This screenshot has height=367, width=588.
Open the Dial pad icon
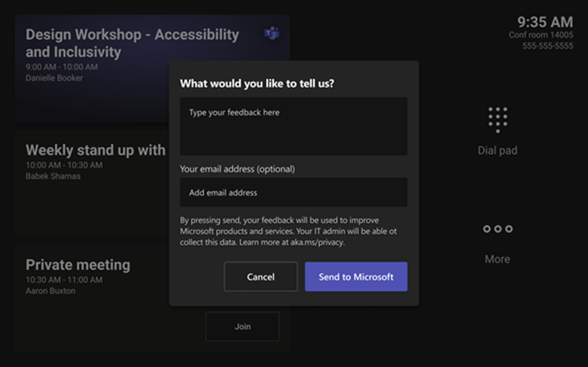(x=498, y=120)
